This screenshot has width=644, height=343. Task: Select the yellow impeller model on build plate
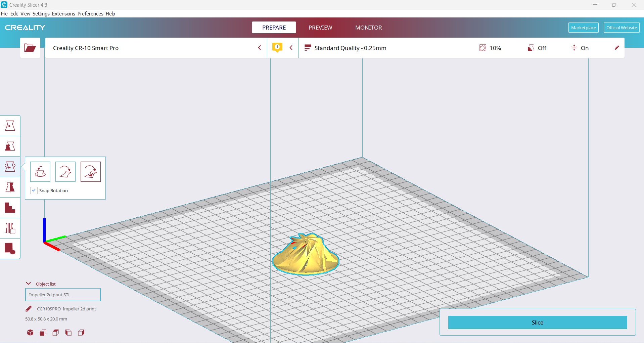306,255
